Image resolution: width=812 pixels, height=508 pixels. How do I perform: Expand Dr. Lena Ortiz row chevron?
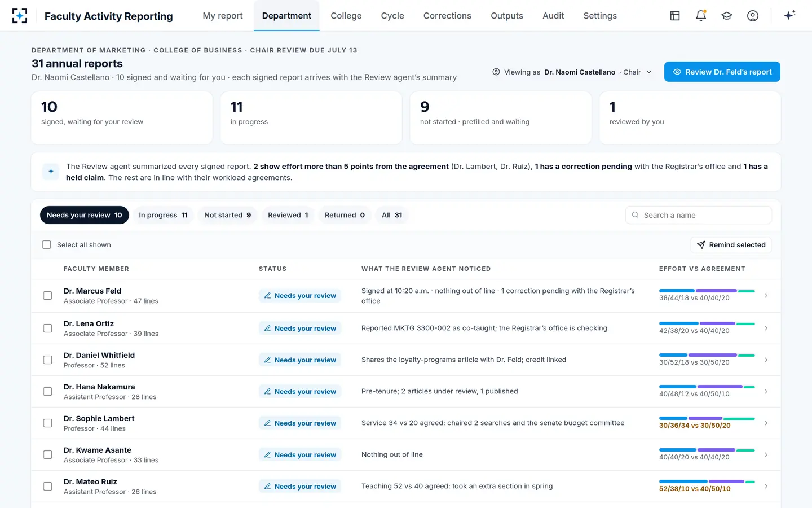tap(766, 329)
